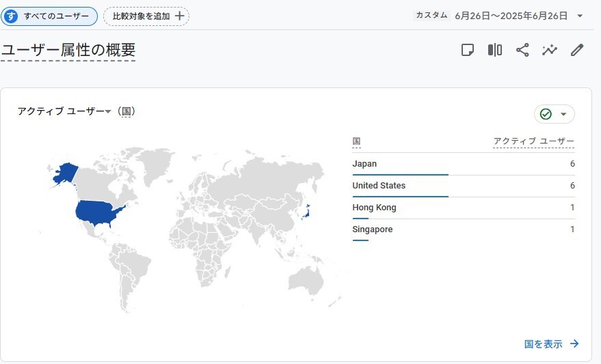Screen dimensions: 601x364
Task: Click the 国 column header
Action: 356,141
